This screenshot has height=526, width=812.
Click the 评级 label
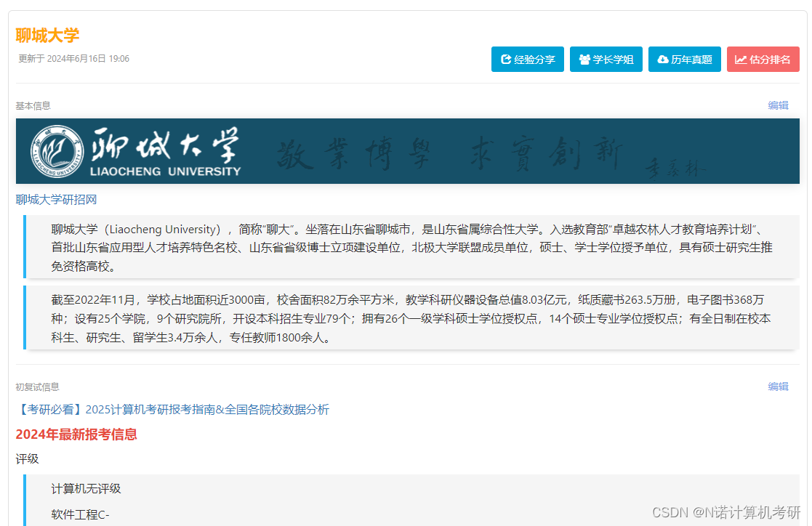tap(27, 458)
